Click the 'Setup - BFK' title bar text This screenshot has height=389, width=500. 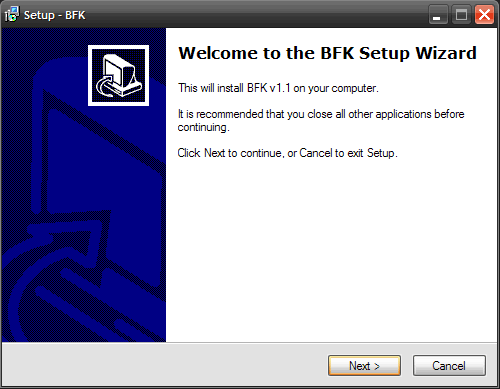(54, 15)
